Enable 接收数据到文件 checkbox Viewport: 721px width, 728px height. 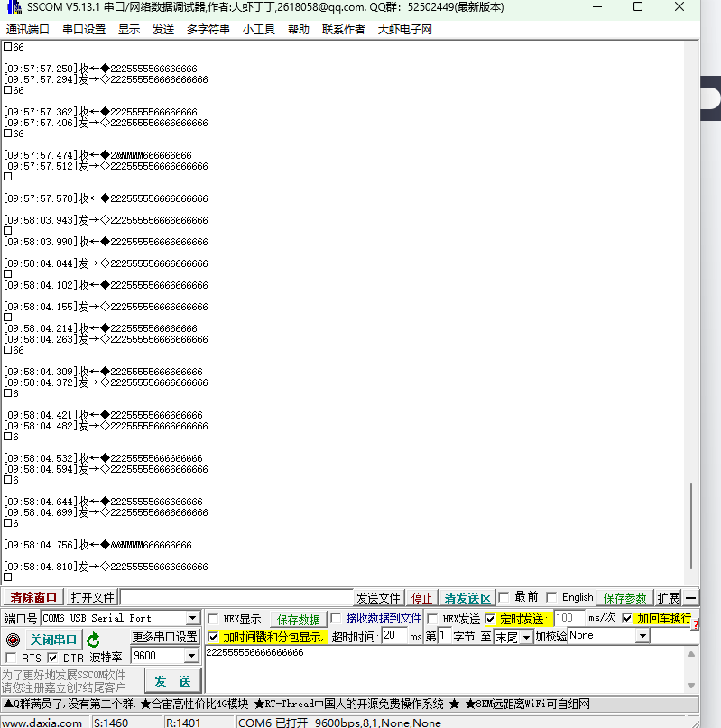pos(336,618)
